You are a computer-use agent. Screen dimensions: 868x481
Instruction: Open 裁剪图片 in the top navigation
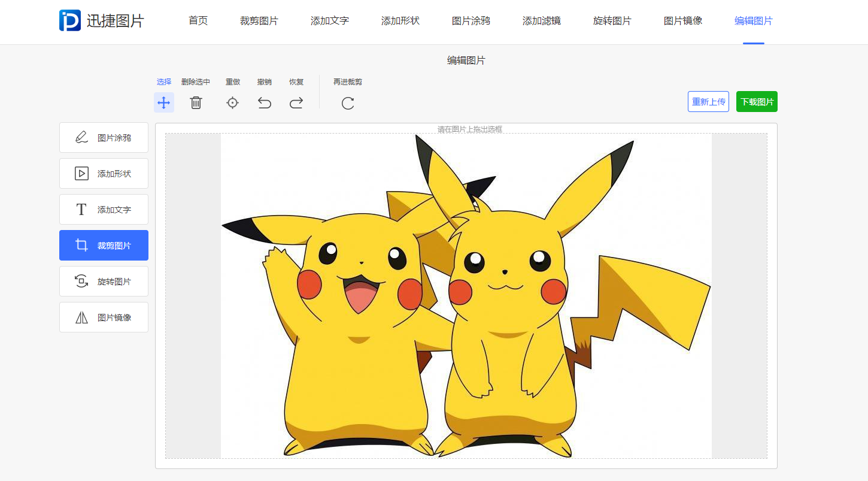(259, 21)
